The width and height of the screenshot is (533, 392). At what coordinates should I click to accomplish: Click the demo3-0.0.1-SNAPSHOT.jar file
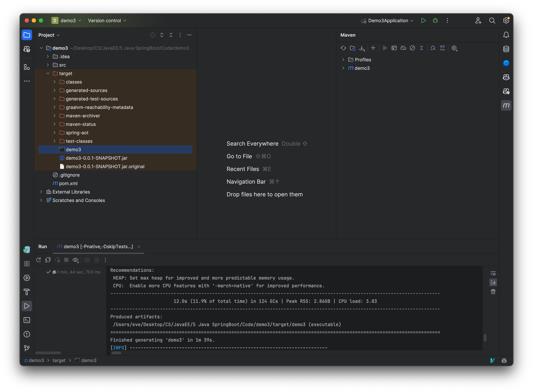[x=97, y=158]
